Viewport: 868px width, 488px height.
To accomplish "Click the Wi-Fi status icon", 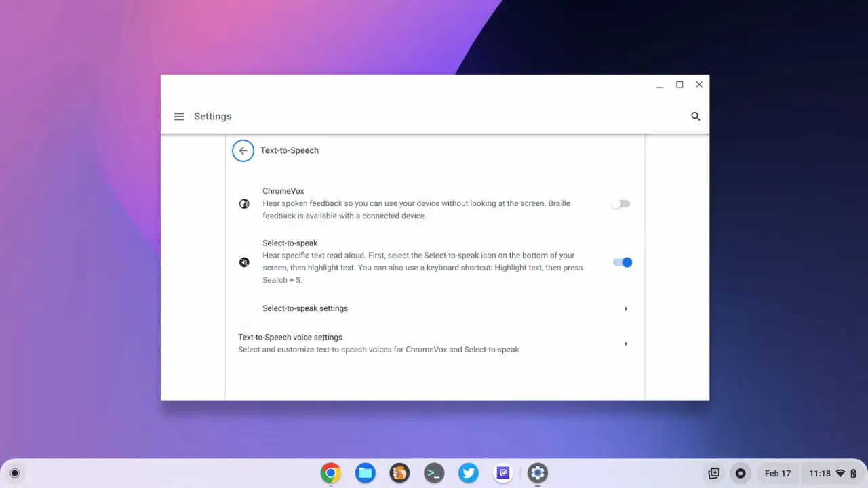I will click(840, 474).
